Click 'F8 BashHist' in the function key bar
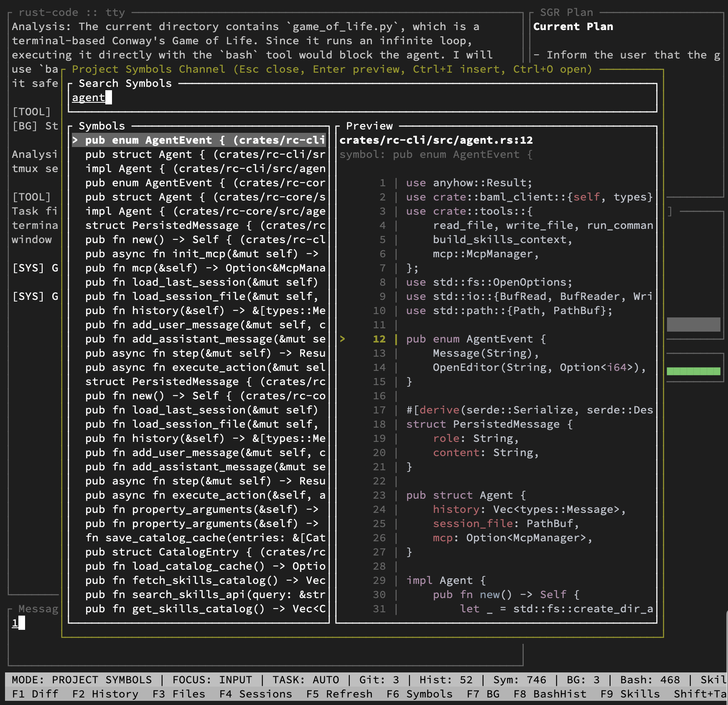This screenshot has height=705, width=728. (x=550, y=694)
